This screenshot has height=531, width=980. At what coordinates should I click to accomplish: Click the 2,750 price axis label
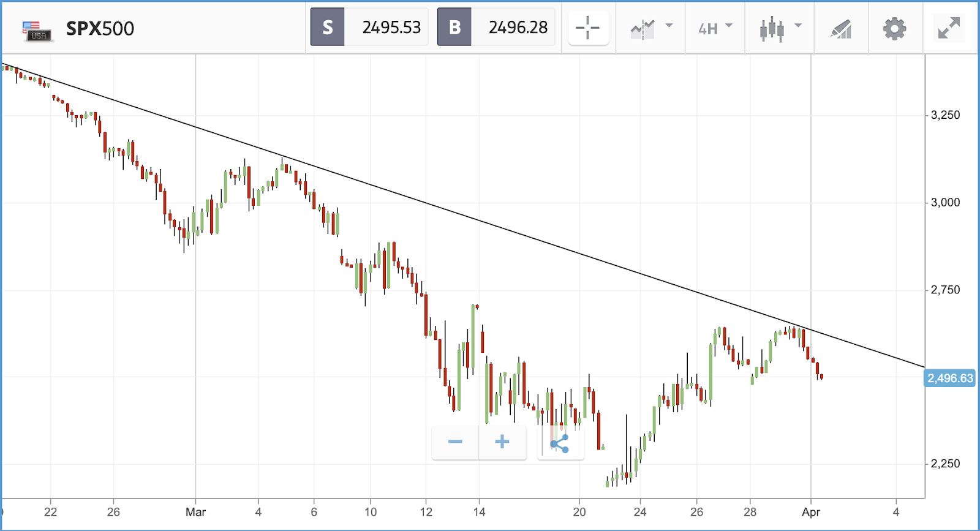[945, 290]
